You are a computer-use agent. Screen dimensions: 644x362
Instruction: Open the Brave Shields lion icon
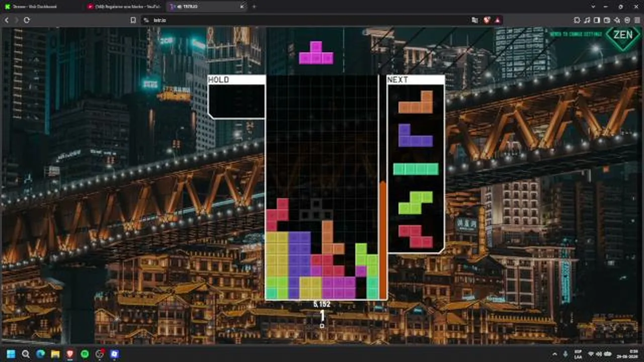pyautogui.click(x=487, y=20)
